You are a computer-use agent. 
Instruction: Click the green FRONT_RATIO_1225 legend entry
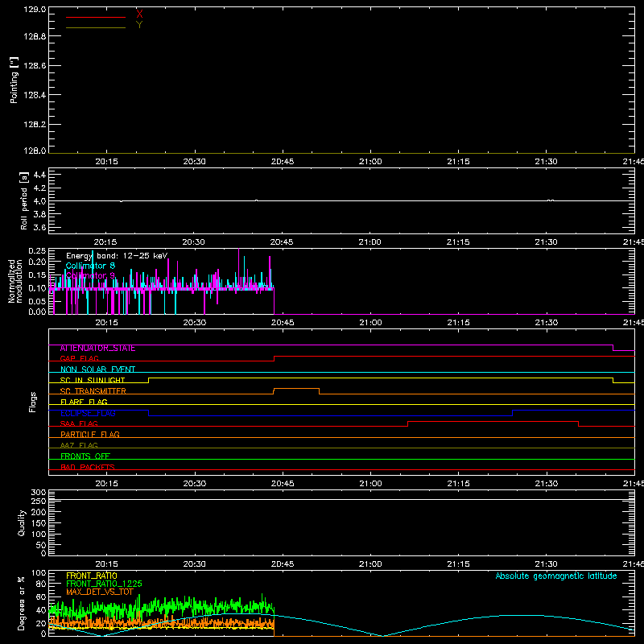pyautogui.click(x=104, y=584)
